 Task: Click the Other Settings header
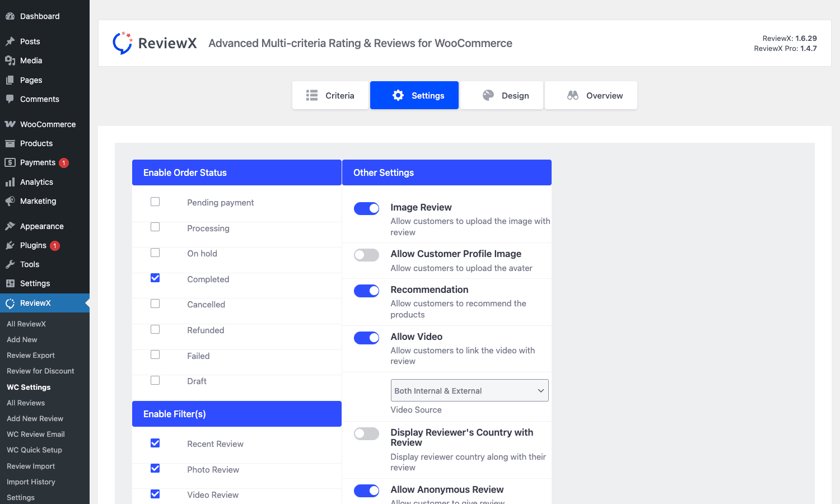[x=447, y=172]
